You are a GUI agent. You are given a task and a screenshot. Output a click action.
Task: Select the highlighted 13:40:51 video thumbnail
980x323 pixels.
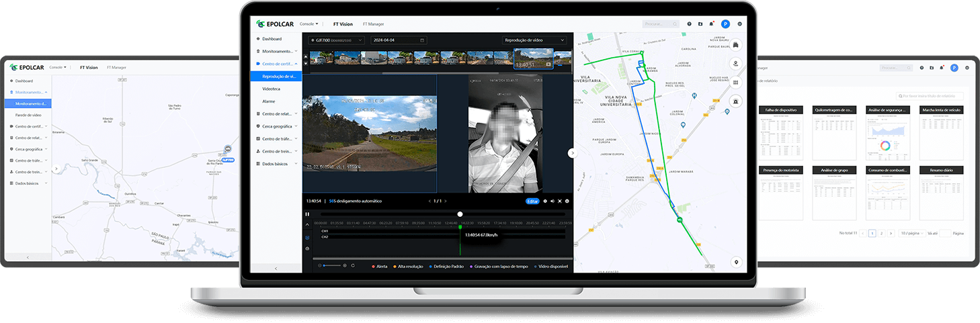(533, 58)
